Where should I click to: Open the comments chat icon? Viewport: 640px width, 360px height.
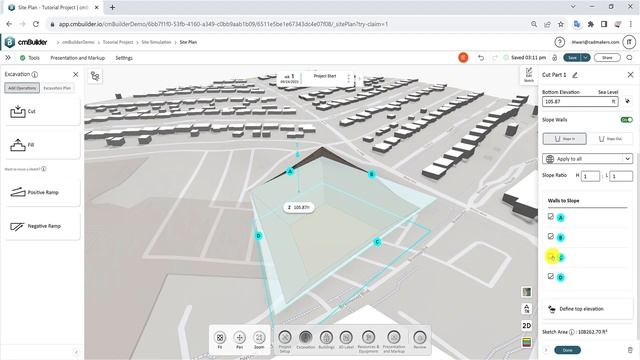pyautogui.click(x=629, y=58)
